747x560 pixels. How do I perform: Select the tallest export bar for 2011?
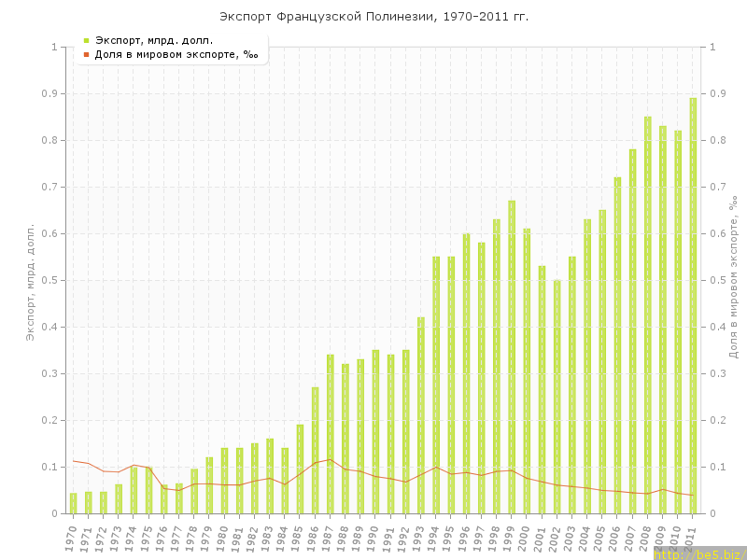coord(693,308)
